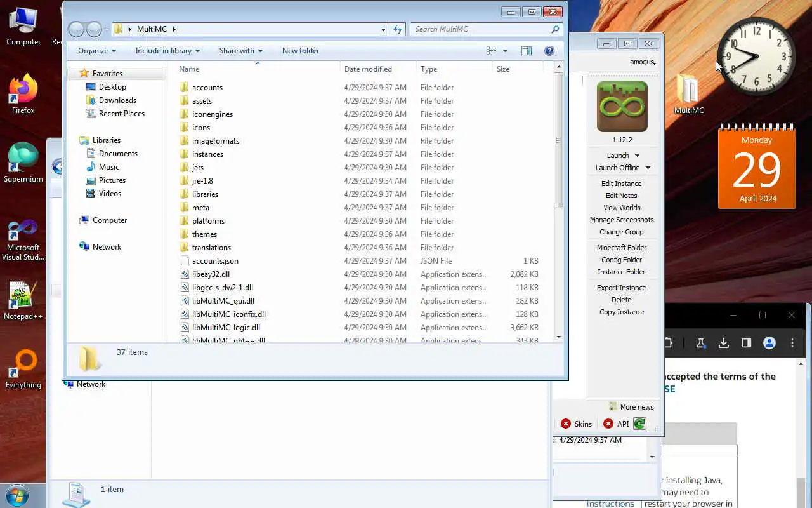Click the refresh button beside address bar

(398, 29)
